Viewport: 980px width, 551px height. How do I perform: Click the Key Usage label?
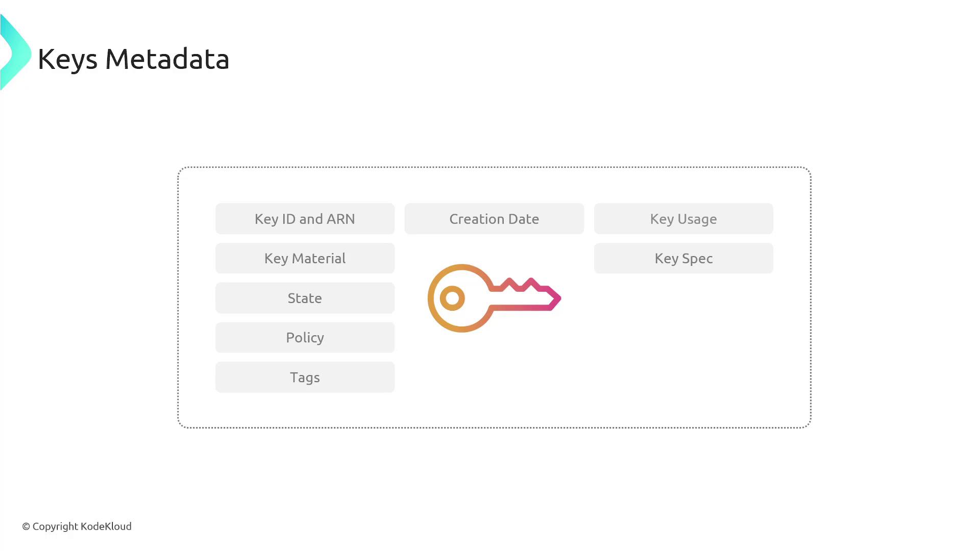683,219
